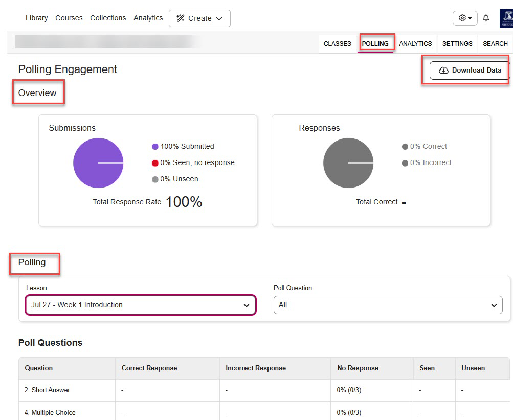The width and height of the screenshot is (513, 420).
Task: Open the notifications bell
Action: 486,18
